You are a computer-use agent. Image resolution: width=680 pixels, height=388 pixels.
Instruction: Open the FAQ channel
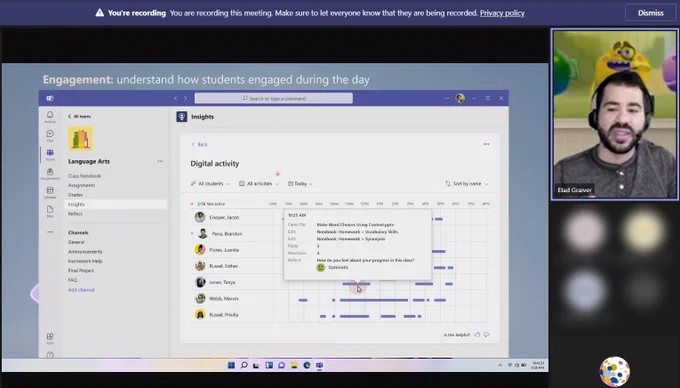click(x=72, y=280)
